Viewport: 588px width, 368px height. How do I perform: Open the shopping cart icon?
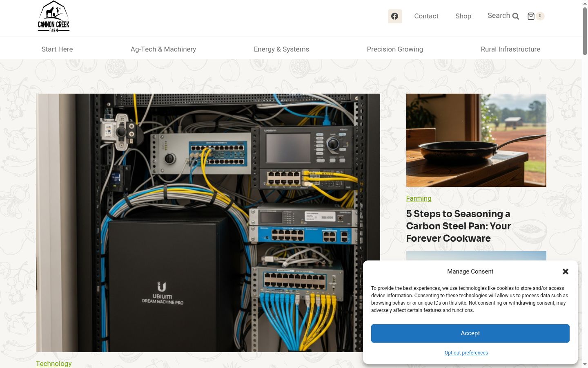click(531, 16)
